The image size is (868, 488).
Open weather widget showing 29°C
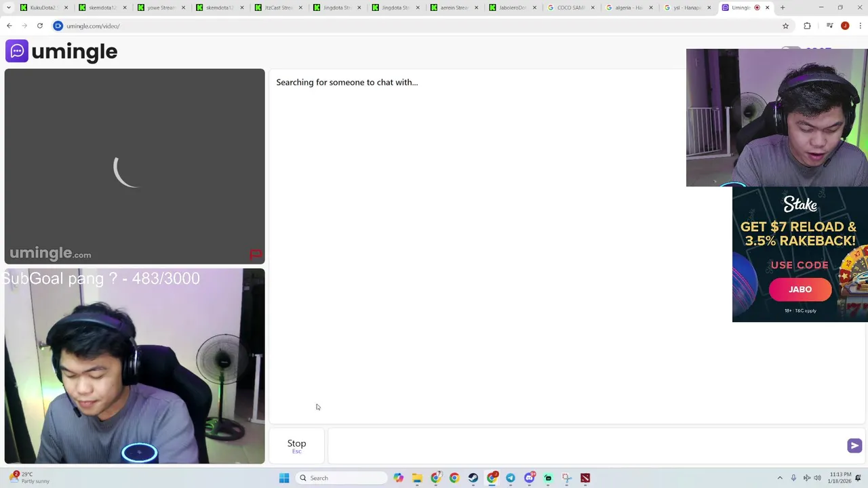click(x=30, y=478)
